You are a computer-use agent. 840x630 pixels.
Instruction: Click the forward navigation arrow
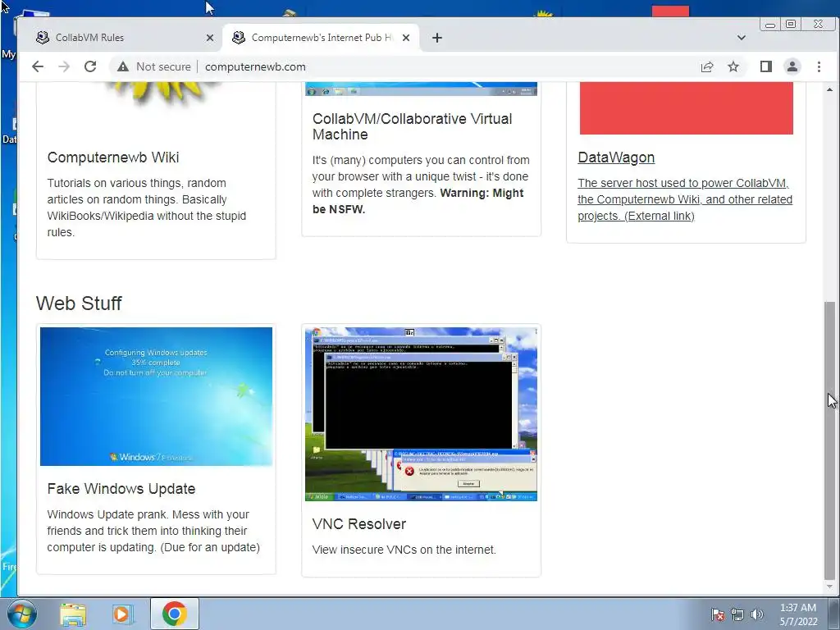point(64,66)
